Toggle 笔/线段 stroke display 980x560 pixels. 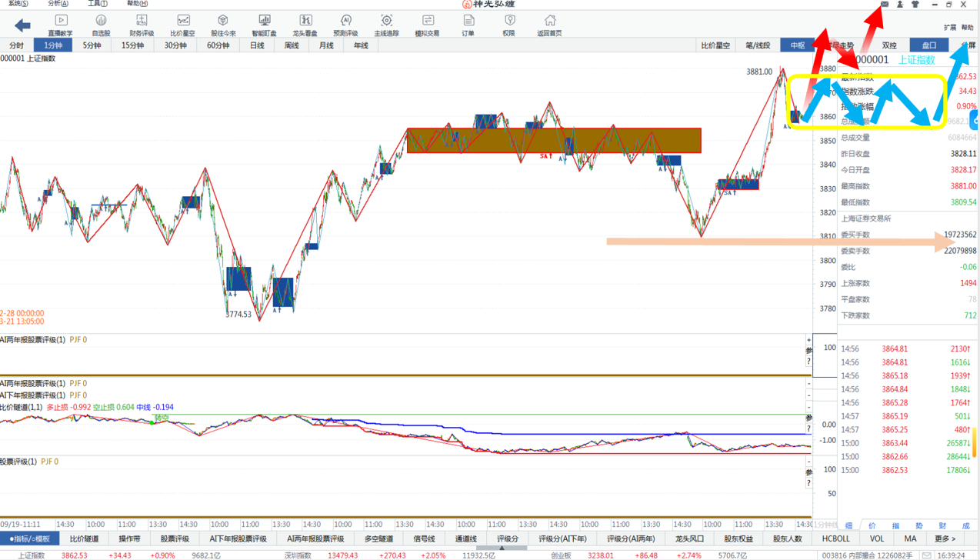click(x=758, y=45)
